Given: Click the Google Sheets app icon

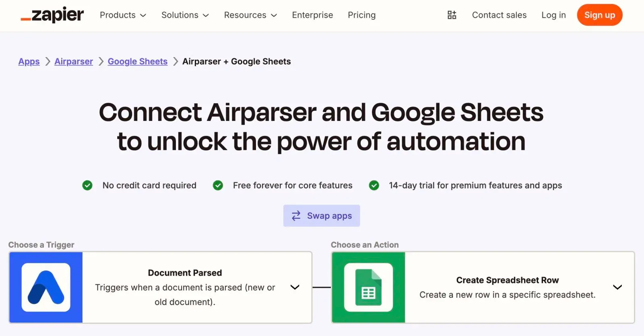Looking at the screenshot, I should [368, 287].
